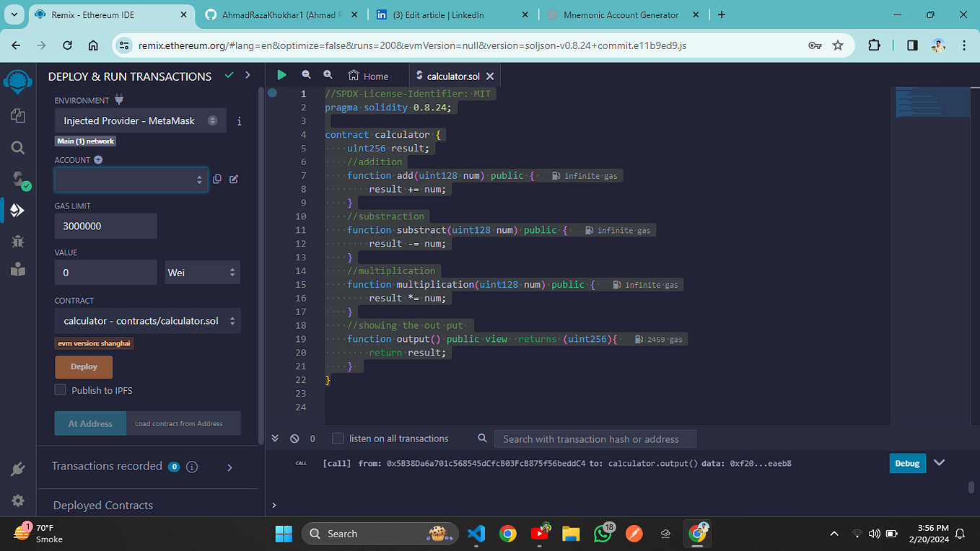Open the Solidity compiler sidebar icon
Image resolution: width=980 pixels, height=551 pixels.
(19, 180)
